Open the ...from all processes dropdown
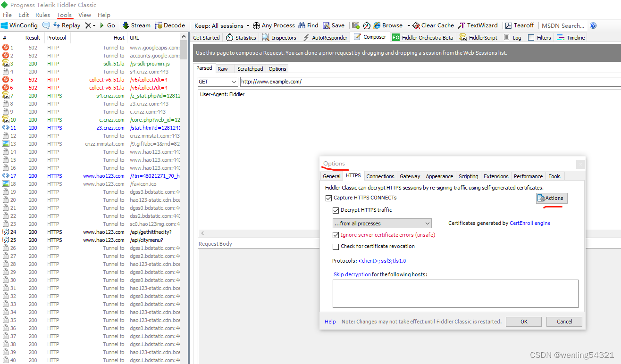The height and width of the screenshot is (364, 621). point(382,223)
